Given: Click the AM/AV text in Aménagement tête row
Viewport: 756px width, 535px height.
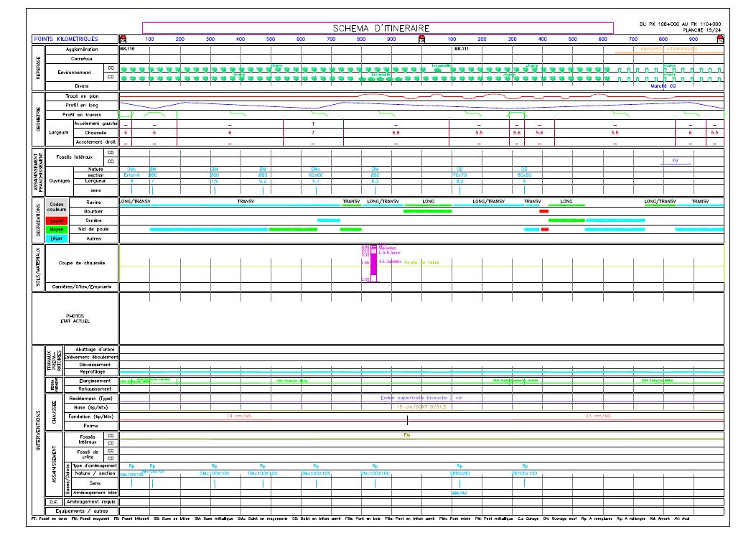Looking at the screenshot, I should click(459, 493).
